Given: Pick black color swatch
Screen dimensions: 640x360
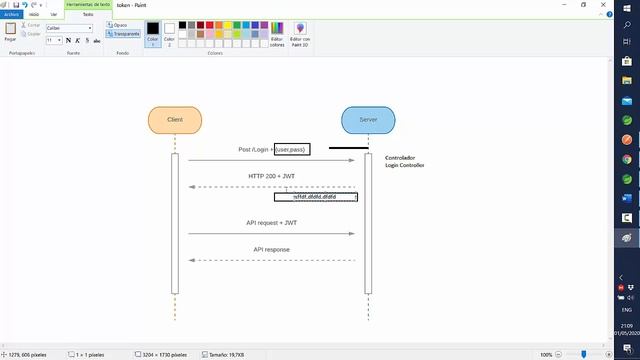Looking at the screenshot, I should pyautogui.click(x=182, y=25).
